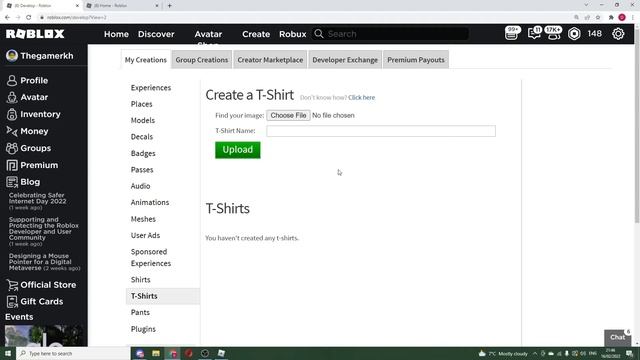
Task: Open the Events banner thumbnail
Action: (44, 336)
